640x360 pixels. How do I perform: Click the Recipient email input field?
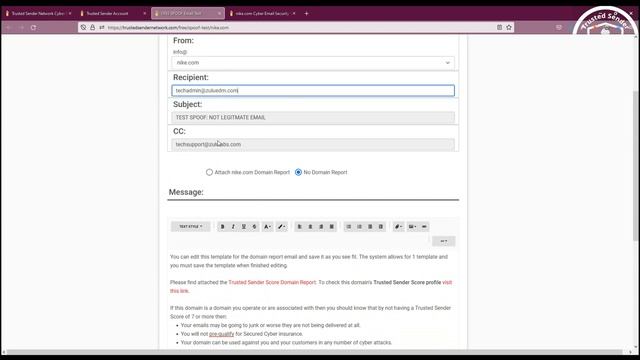coord(313,91)
